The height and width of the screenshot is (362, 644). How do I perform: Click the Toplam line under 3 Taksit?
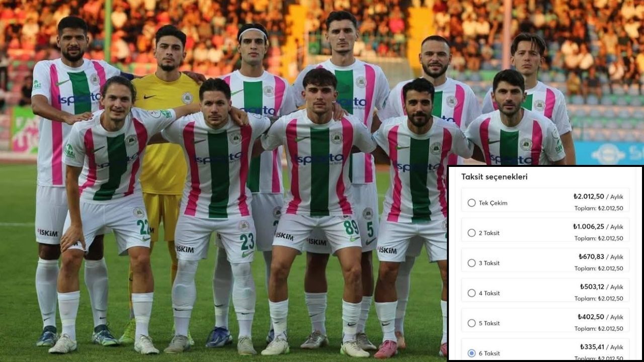tap(599, 268)
